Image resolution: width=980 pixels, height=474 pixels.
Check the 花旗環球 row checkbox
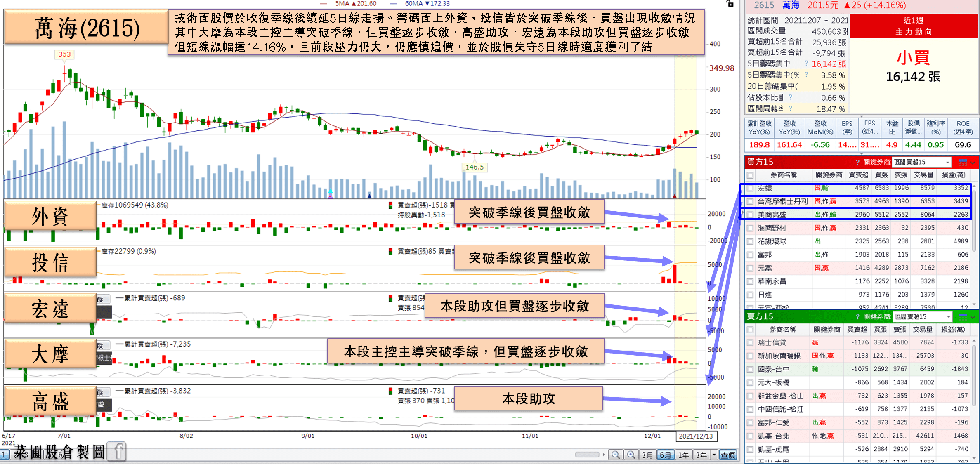tap(750, 241)
